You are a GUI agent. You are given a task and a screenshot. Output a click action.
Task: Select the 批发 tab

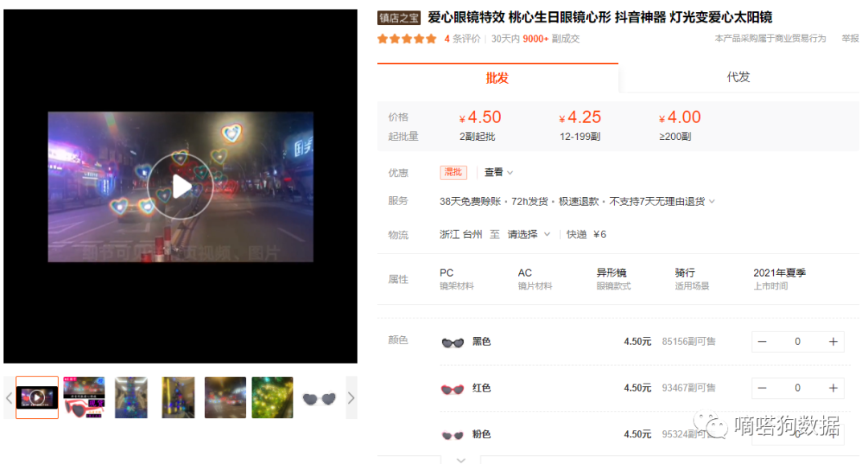coord(497,76)
